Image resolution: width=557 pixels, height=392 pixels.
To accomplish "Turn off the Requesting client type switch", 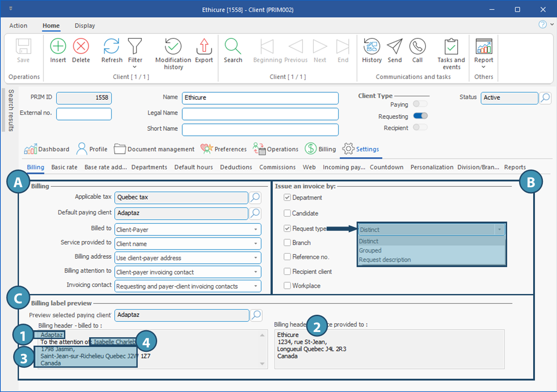I will [x=420, y=116].
